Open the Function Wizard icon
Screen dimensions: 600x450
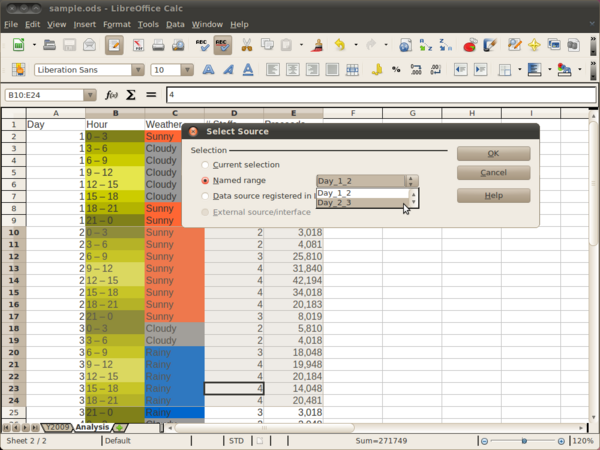pos(112,95)
